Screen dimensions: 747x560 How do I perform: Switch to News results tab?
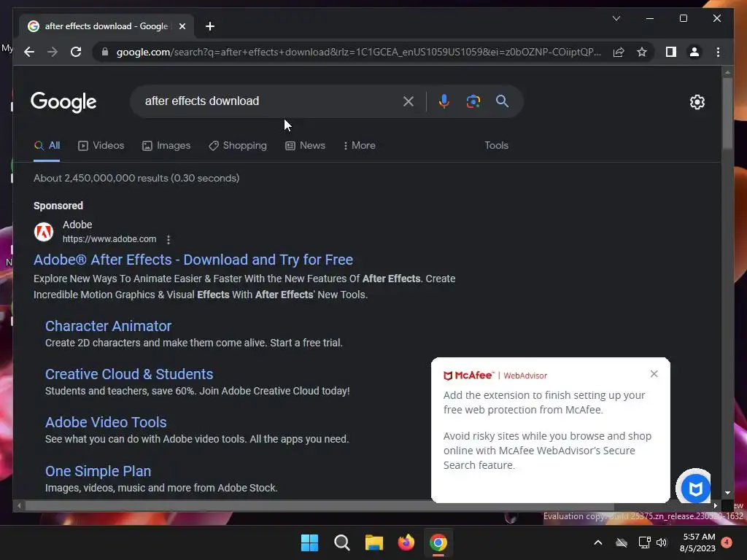[x=305, y=146]
